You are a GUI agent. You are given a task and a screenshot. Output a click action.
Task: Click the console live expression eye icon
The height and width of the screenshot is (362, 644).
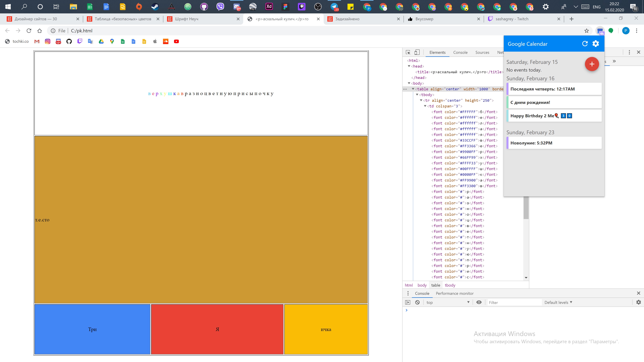[x=479, y=302]
